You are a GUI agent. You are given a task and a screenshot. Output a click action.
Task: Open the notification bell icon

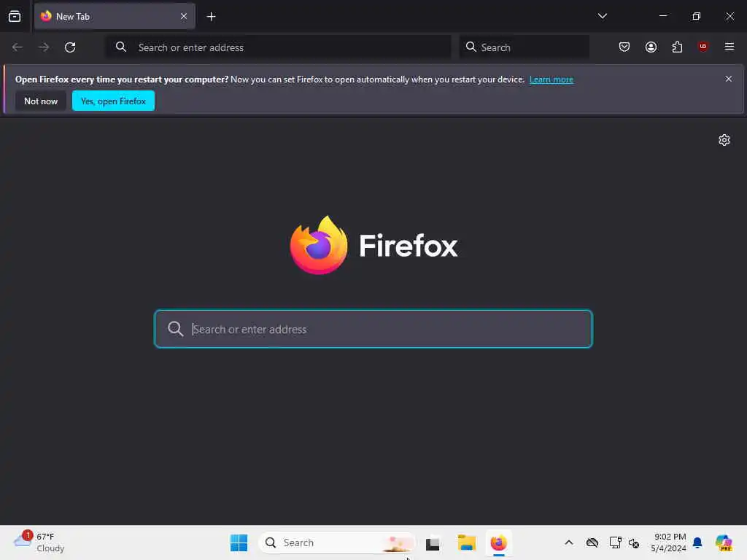pyautogui.click(x=697, y=542)
